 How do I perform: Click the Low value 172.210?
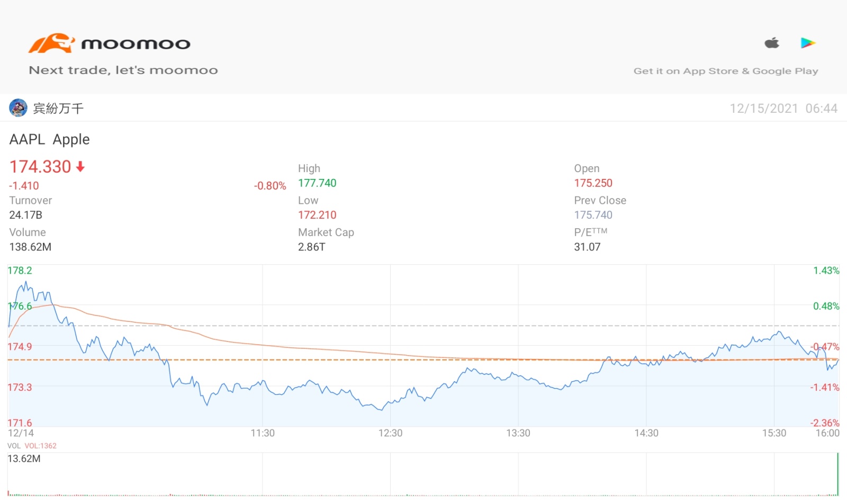tap(317, 215)
